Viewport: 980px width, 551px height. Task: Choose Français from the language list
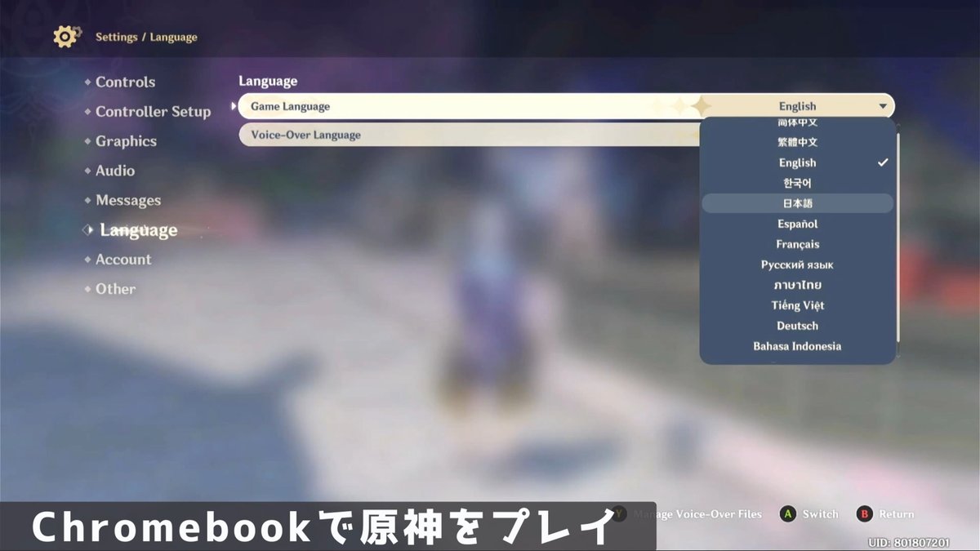(x=797, y=244)
